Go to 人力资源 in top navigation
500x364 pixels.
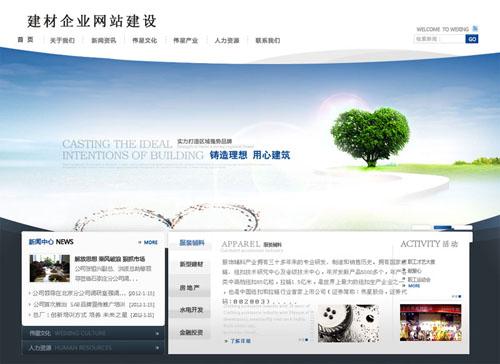(x=227, y=41)
